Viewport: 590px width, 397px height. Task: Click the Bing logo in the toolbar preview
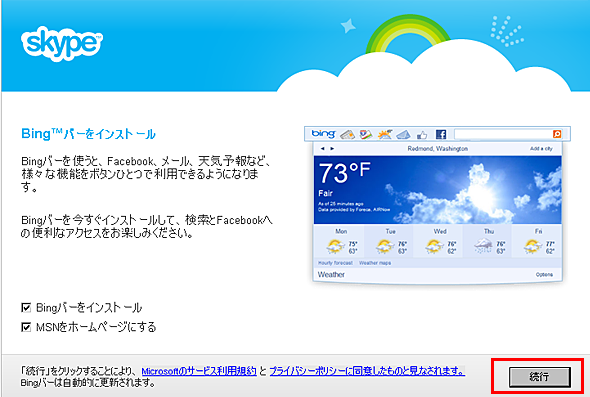(323, 134)
